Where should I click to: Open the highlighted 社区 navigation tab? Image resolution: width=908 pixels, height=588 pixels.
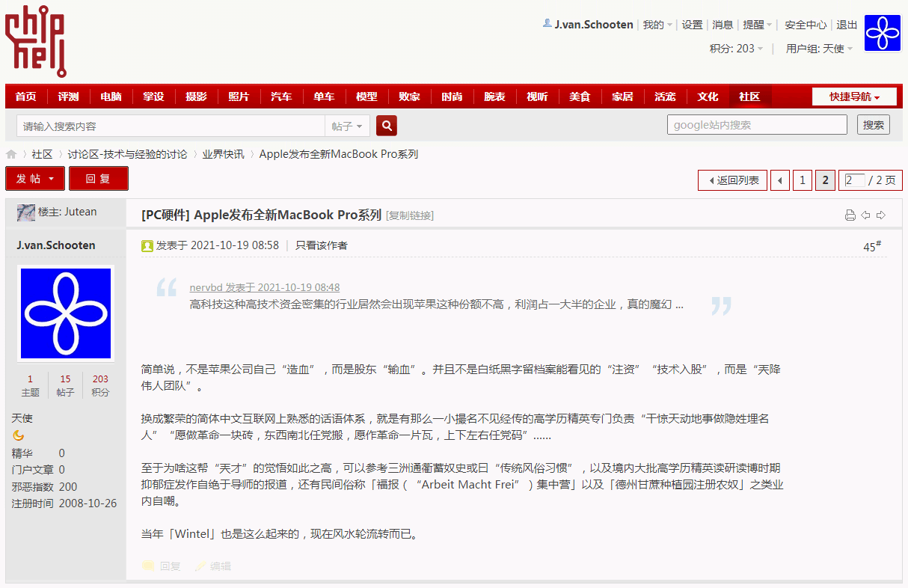(x=750, y=97)
